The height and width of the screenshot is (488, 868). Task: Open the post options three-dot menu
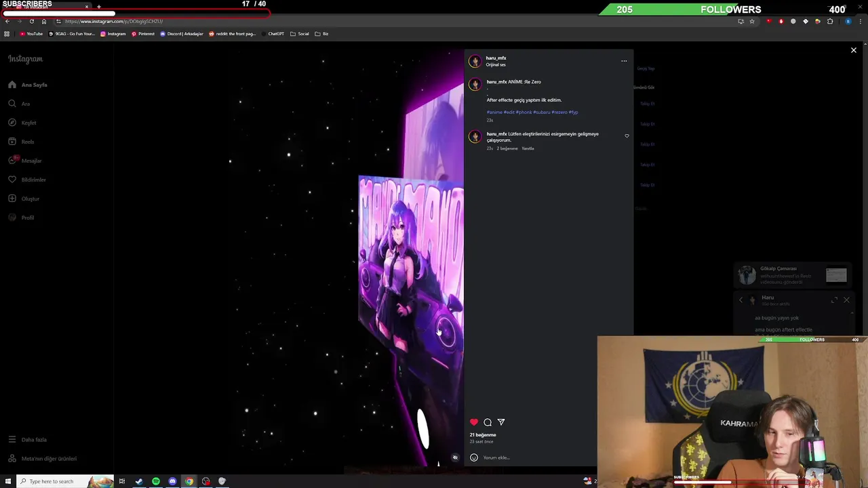624,61
